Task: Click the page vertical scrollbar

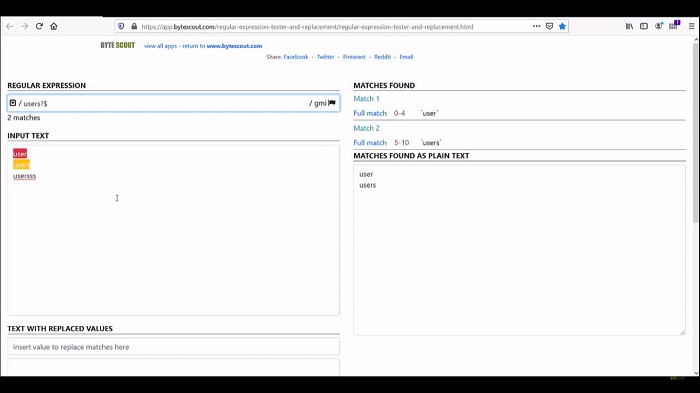Action: tap(696, 134)
